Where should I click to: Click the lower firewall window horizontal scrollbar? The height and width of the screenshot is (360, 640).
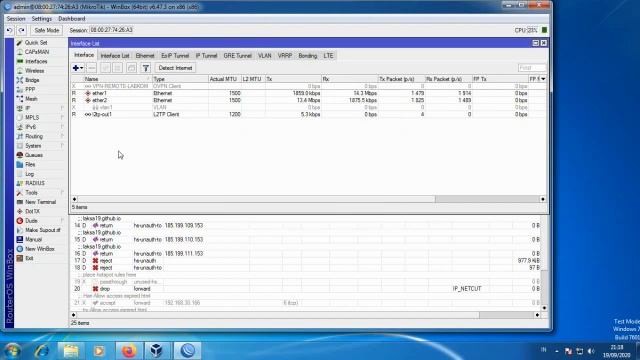coord(305,315)
